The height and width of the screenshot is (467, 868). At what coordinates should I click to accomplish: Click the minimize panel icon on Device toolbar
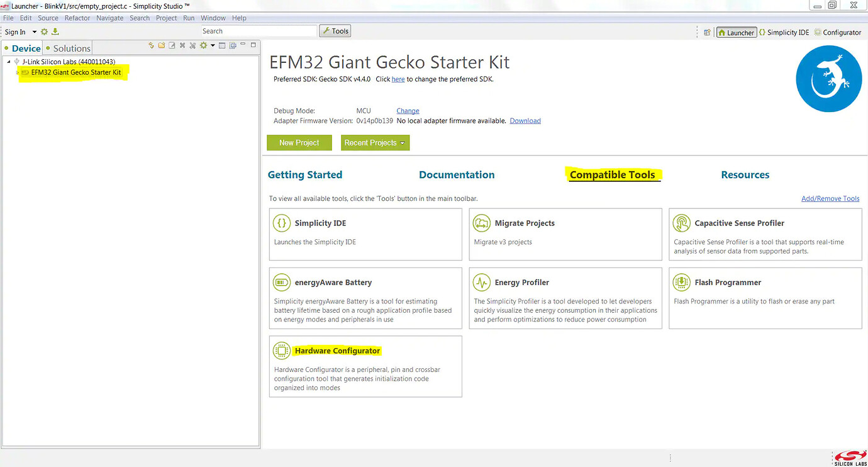pyautogui.click(x=243, y=45)
